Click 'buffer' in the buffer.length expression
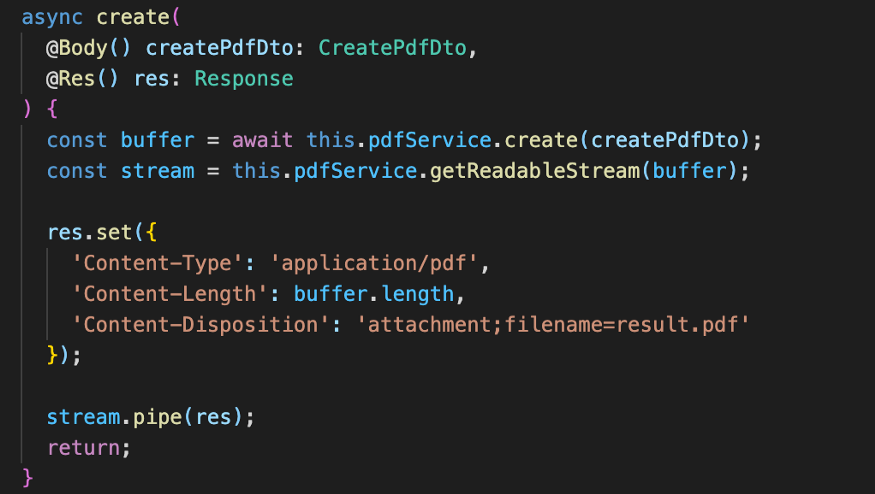 coord(331,294)
